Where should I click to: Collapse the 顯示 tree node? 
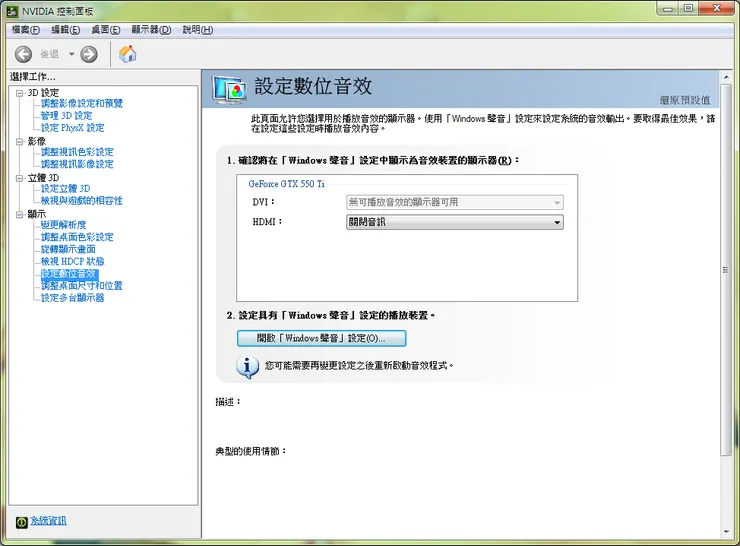tap(19, 215)
